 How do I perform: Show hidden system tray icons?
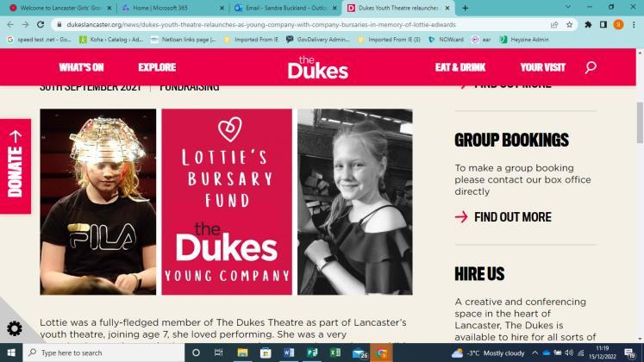coord(535,353)
